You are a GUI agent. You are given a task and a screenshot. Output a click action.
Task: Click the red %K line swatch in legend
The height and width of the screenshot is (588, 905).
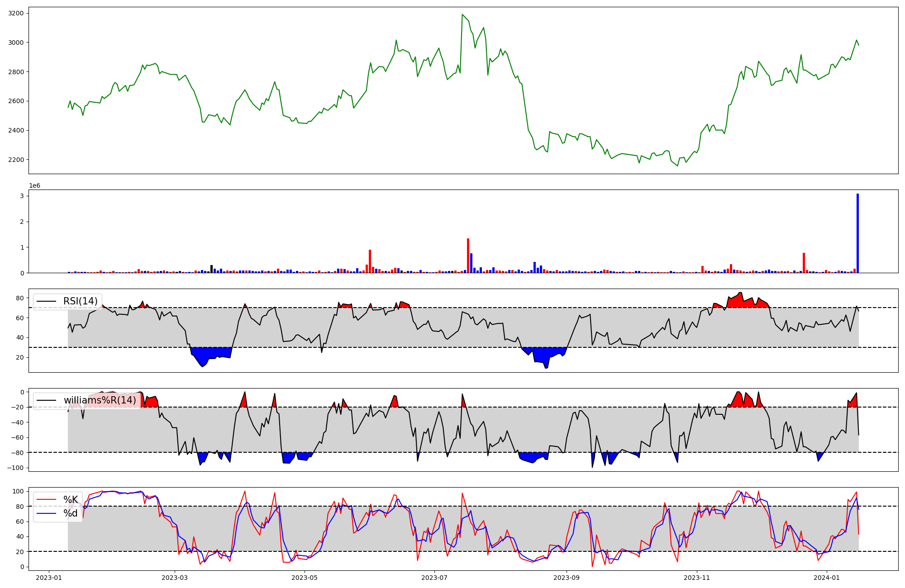click(46, 499)
